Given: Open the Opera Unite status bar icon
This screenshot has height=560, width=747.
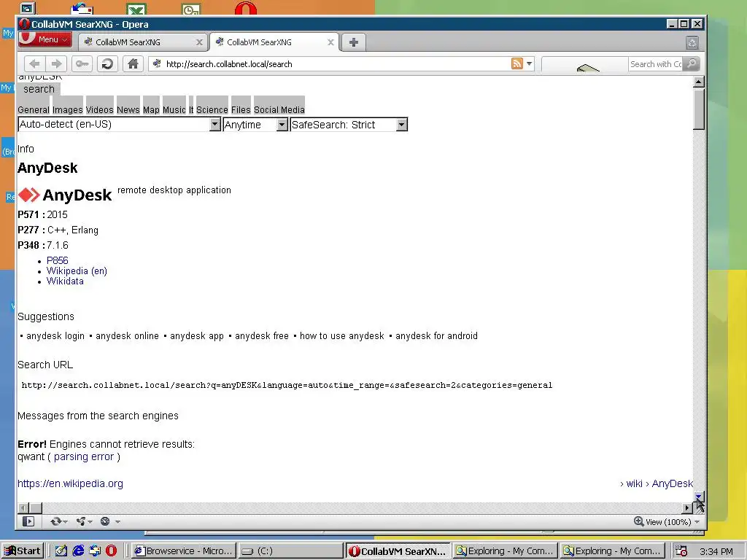Looking at the screenshot, I should click(x=85, y=521).
